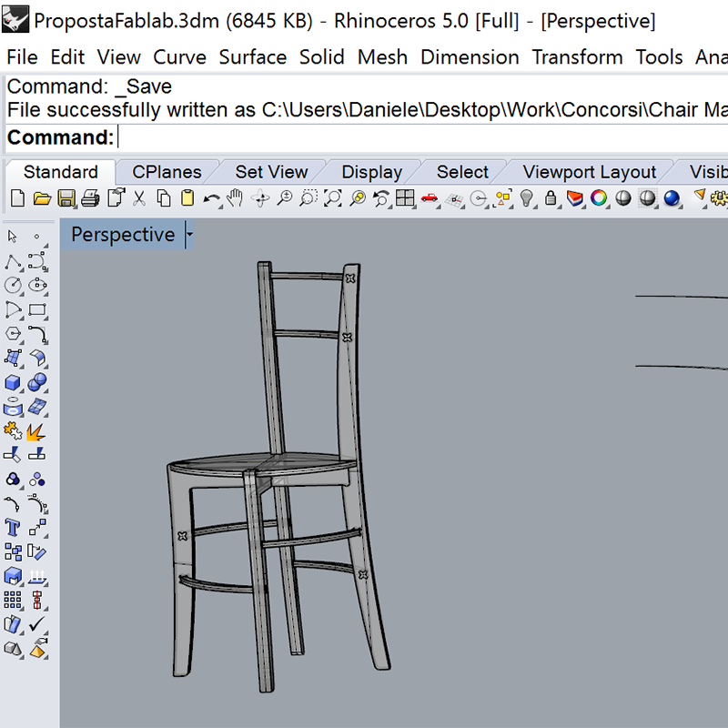Select the single Point tool
This screenshot has width=728, height=728.
tap(36, 237)
